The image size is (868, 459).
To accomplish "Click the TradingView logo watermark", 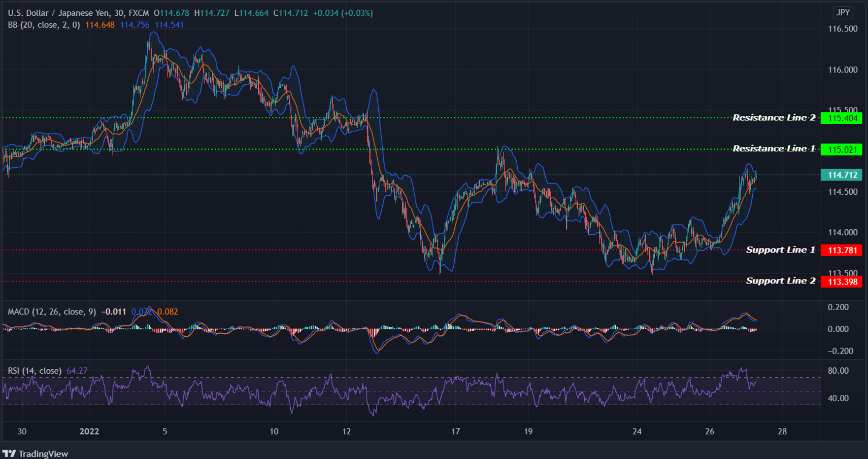I will point(10,454).
